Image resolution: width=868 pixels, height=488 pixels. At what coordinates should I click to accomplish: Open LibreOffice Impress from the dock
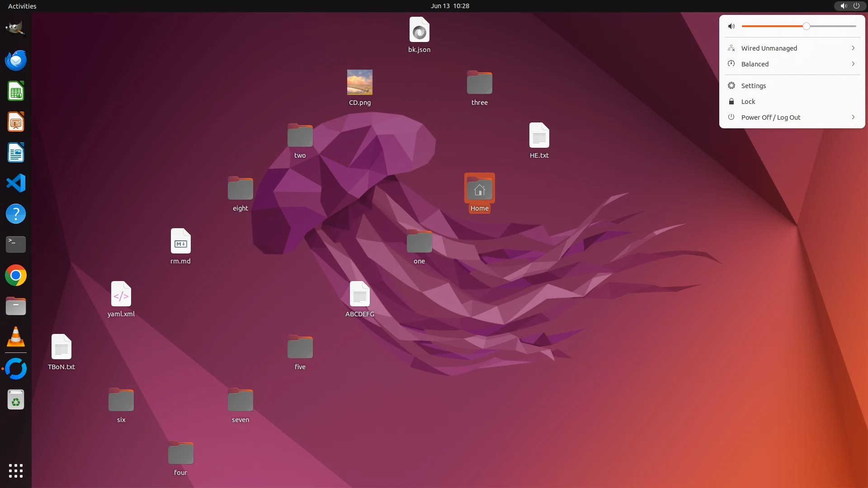(x=16, y=122)
